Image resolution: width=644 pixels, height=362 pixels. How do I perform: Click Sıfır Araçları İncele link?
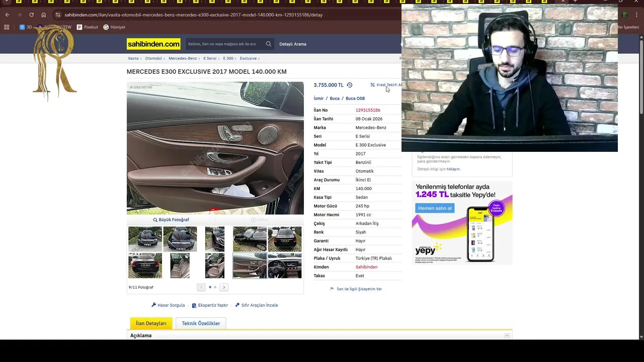click(257, 305)
